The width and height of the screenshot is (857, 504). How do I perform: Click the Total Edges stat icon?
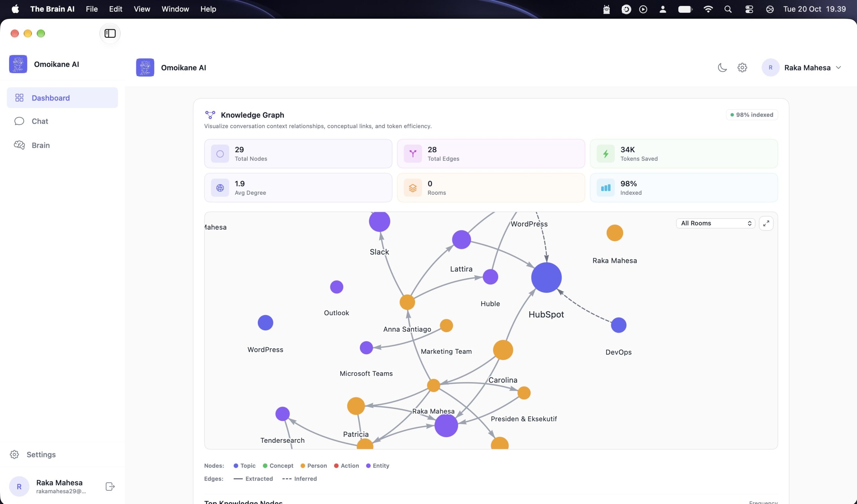point(412,154)
